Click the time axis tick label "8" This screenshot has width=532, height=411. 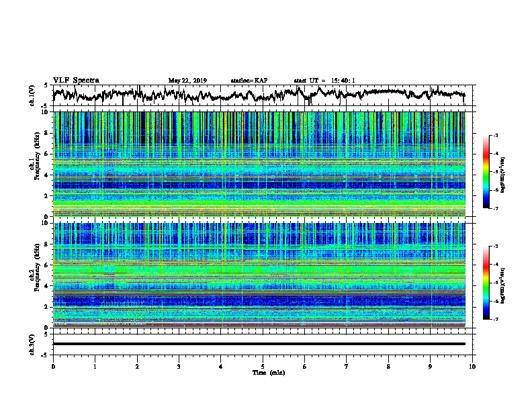point(388,367)
